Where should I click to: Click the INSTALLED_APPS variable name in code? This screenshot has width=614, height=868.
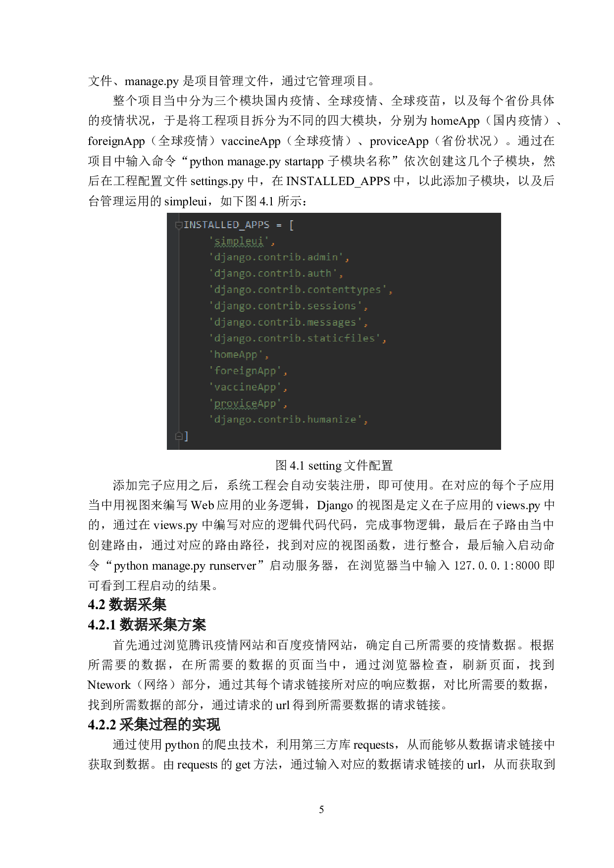[x=226, y=225]
